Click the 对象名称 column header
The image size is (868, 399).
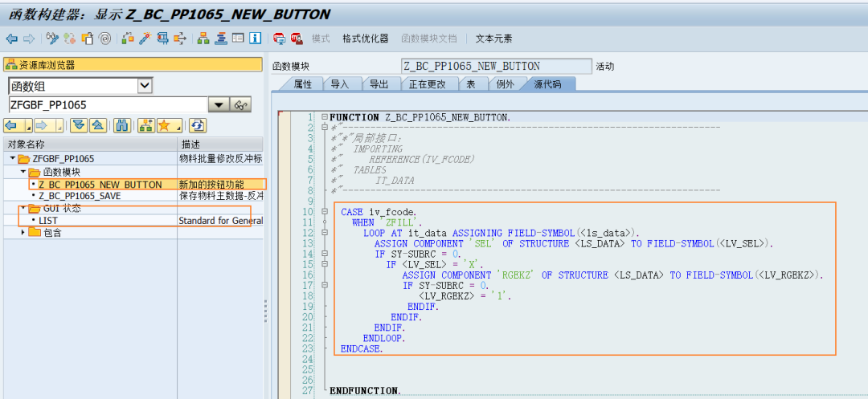coord(90,145)
